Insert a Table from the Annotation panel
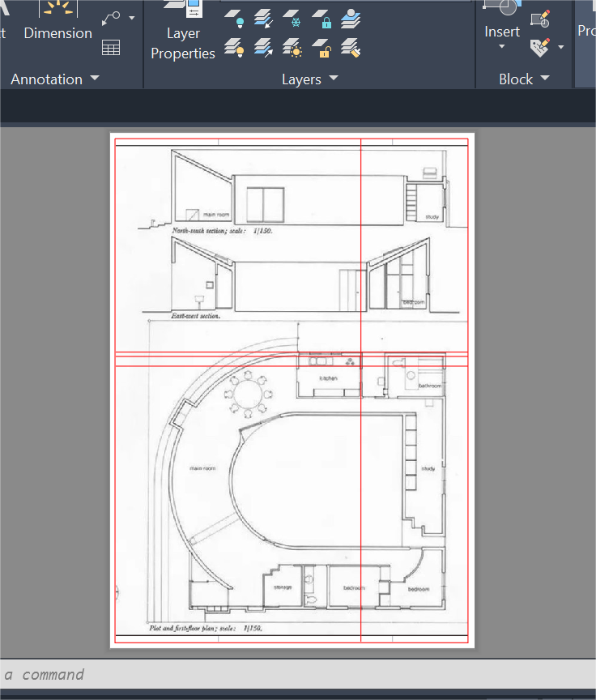Screen dimensions: 596x700 click(x=111, y=48)
